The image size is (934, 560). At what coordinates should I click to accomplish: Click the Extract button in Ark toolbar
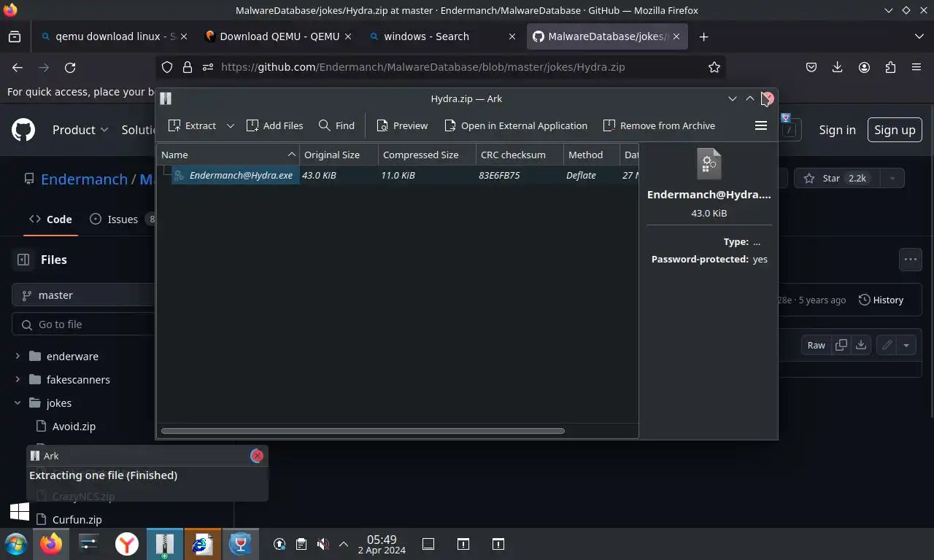(x=192, y=125)
